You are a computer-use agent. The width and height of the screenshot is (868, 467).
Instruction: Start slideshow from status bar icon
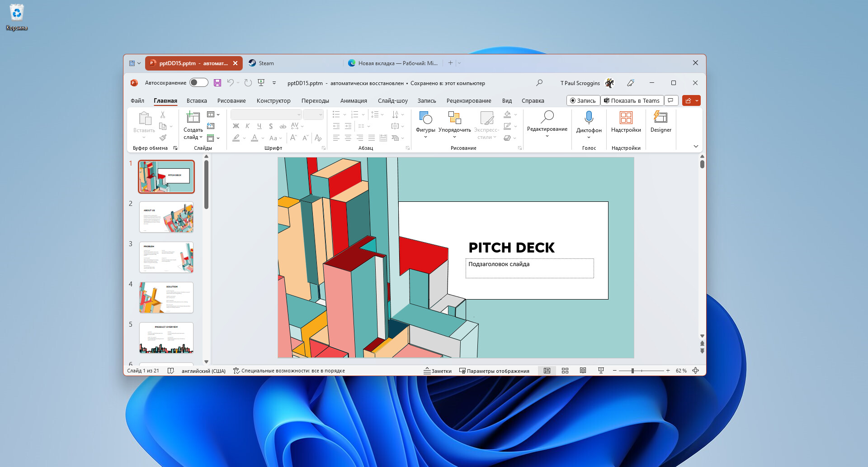(x=601, y=371)
